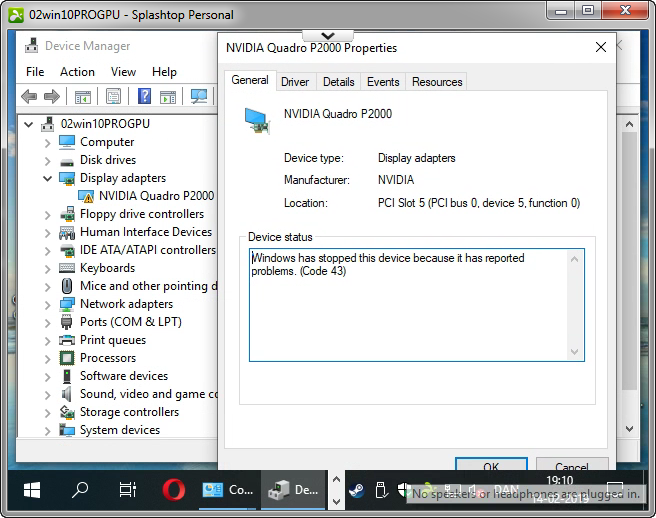Viewport: 656px width, 518px height.
Task: Expand the Processors category
Action: tap(47, 359)
